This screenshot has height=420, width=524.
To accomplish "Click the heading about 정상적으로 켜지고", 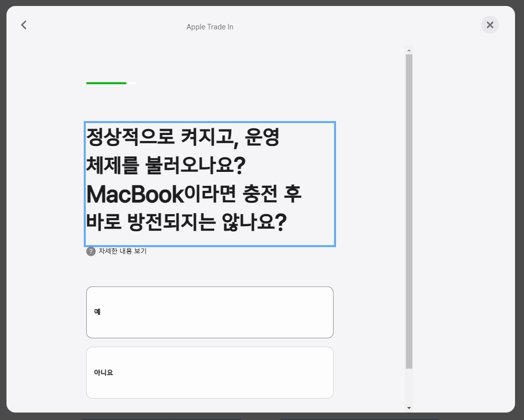I will point(210,184).
